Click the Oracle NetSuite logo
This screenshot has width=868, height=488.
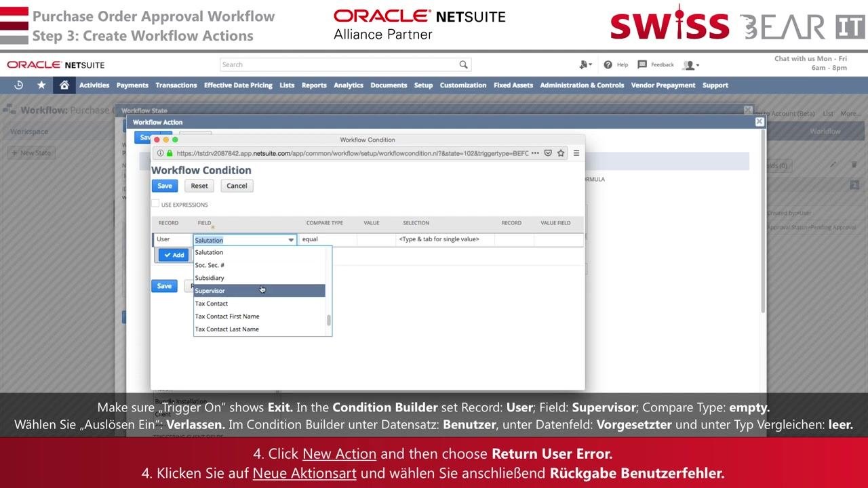point(56,65)
